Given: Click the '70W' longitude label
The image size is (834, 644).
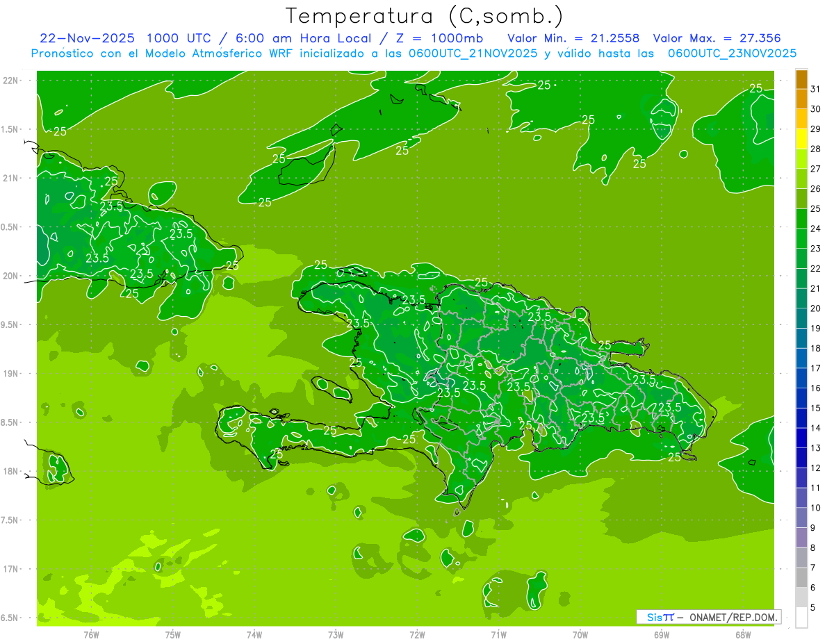Looking at the screenshot, I should click(580, 634).
